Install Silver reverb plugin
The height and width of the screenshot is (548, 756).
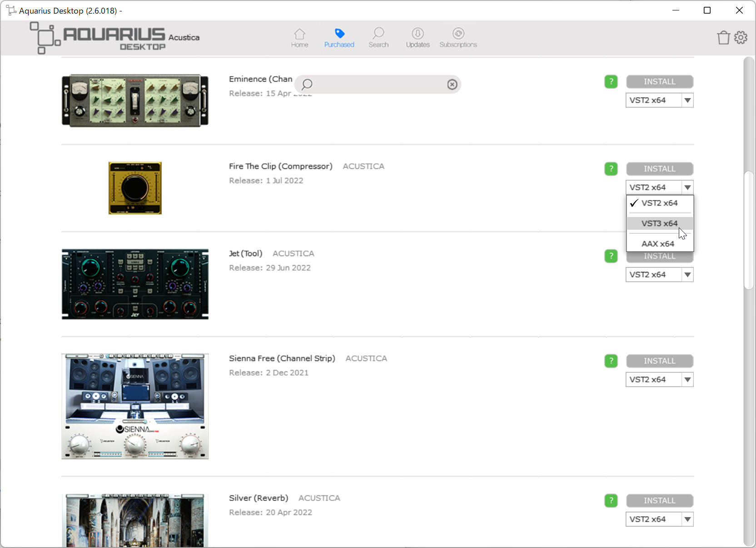click(x=660, y=501)
